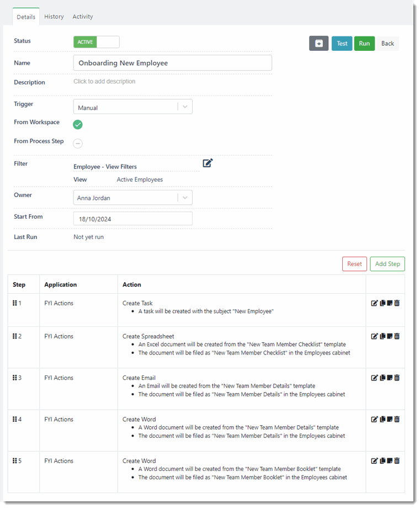Open the Owner dropdown showing Anna Jordan
Image resolution: width=420 pixels, height=508 pixels.
point(132,197)
